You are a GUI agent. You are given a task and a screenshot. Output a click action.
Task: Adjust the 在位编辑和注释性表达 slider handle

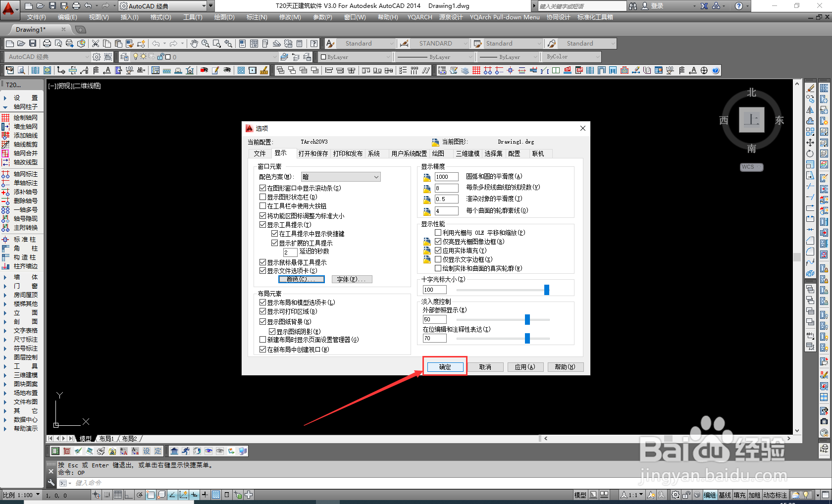(x=527, y=338)
